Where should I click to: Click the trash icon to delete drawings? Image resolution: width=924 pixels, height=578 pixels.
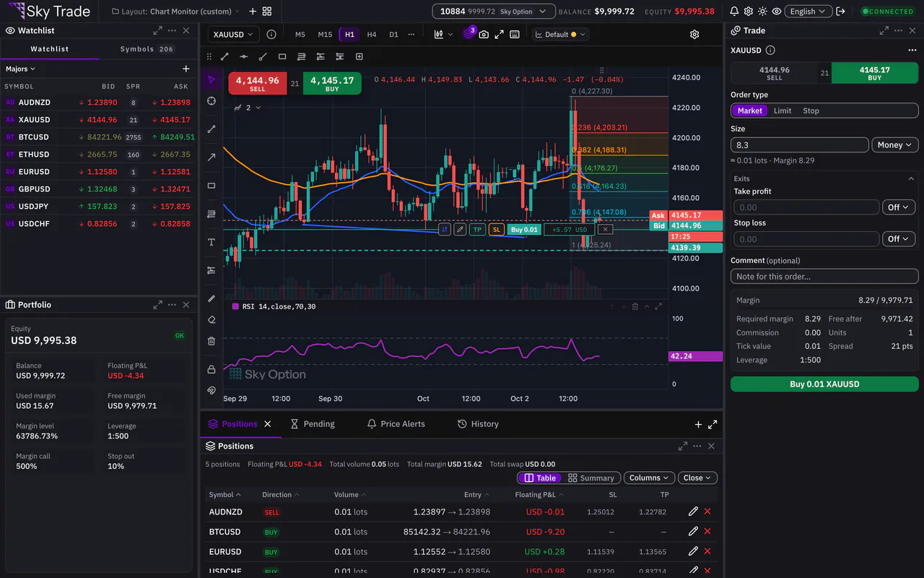tap(212, 341)
